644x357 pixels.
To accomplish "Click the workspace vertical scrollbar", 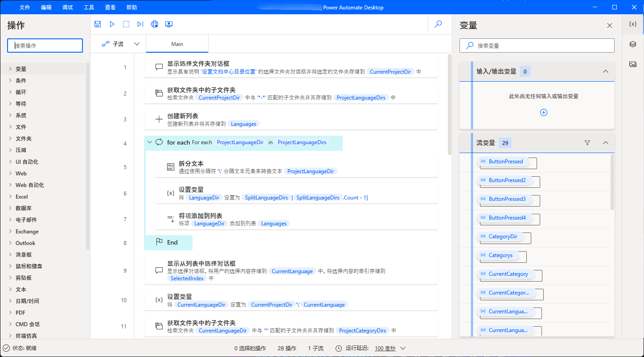I will [x=449, y=105].
